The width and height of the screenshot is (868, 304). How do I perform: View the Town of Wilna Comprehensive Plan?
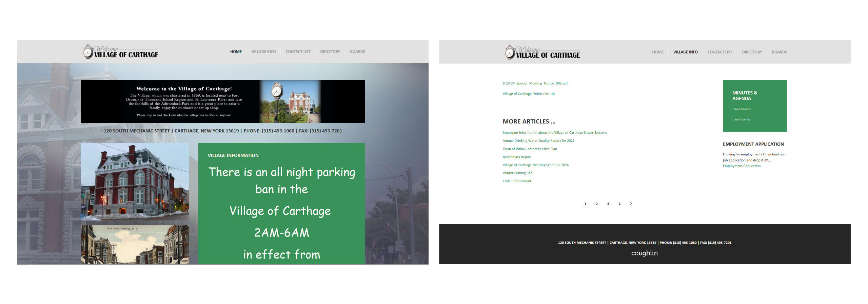tap(530, 149)
